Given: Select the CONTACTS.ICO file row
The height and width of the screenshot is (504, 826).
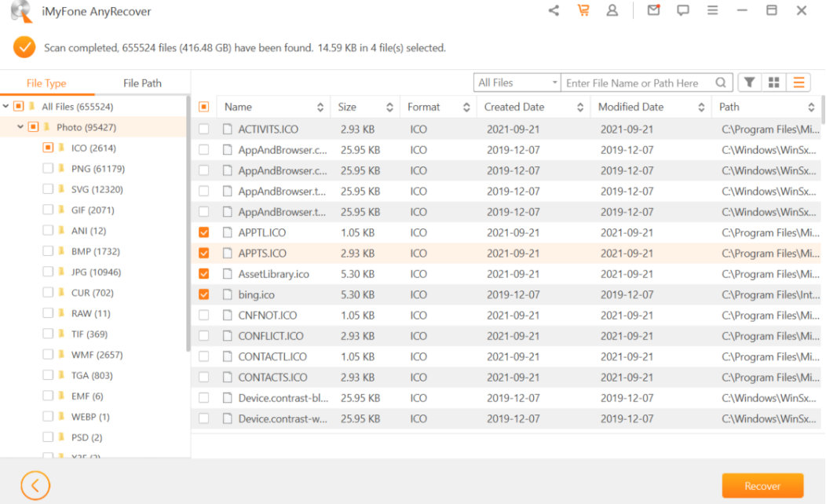Looking at the screenshot, I should point(506,377).
